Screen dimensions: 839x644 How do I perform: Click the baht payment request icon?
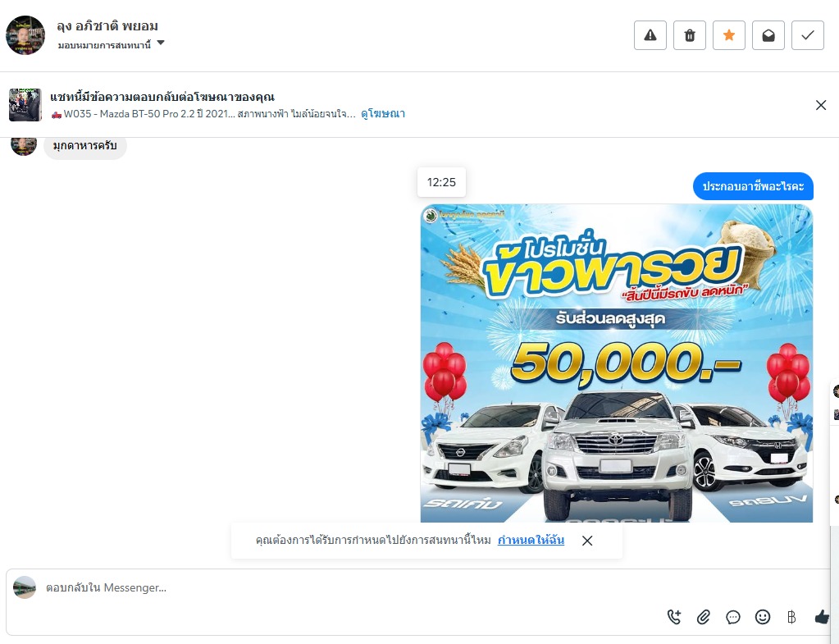pyautogui.click(x=792, y=617)
